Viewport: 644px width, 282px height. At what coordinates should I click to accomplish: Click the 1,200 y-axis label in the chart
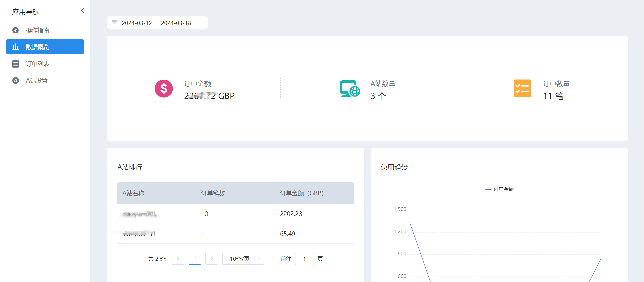point(400,232)
